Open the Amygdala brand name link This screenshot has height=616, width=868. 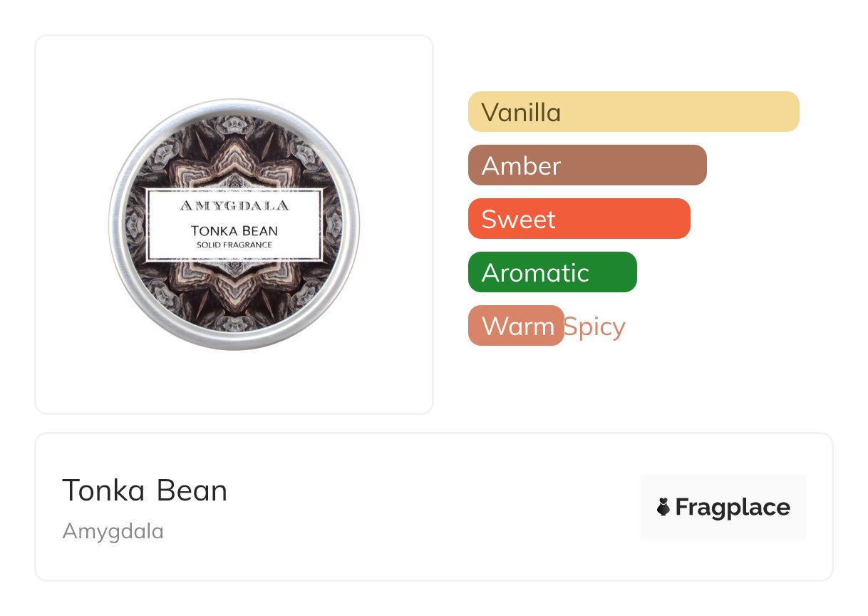113,531
